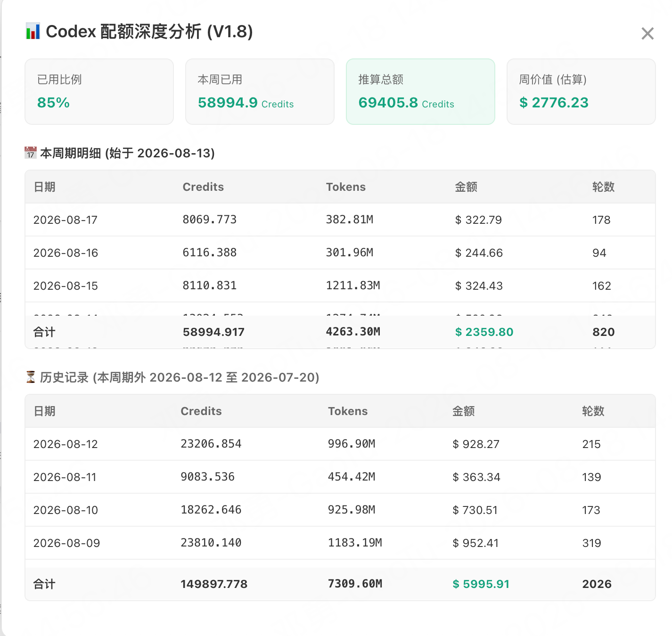Click tokens value 996.90M
This screenshot has width=672, height=636.
[352, 444]
